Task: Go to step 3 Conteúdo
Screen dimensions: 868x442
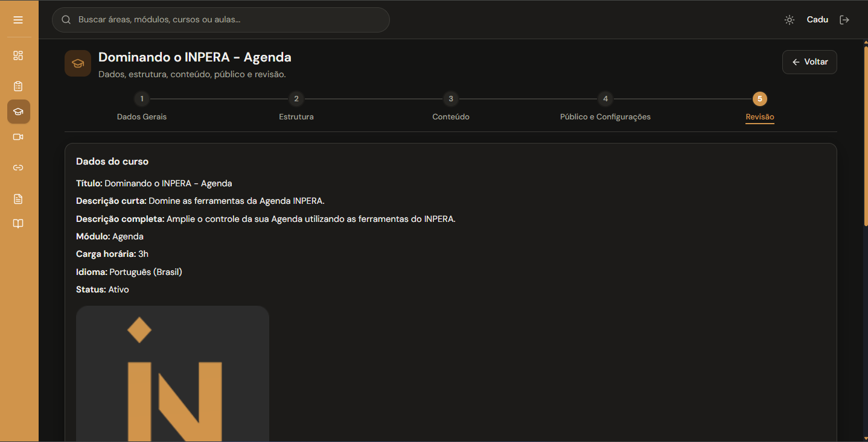Action: pyautogui.click(x=451, y=106)
